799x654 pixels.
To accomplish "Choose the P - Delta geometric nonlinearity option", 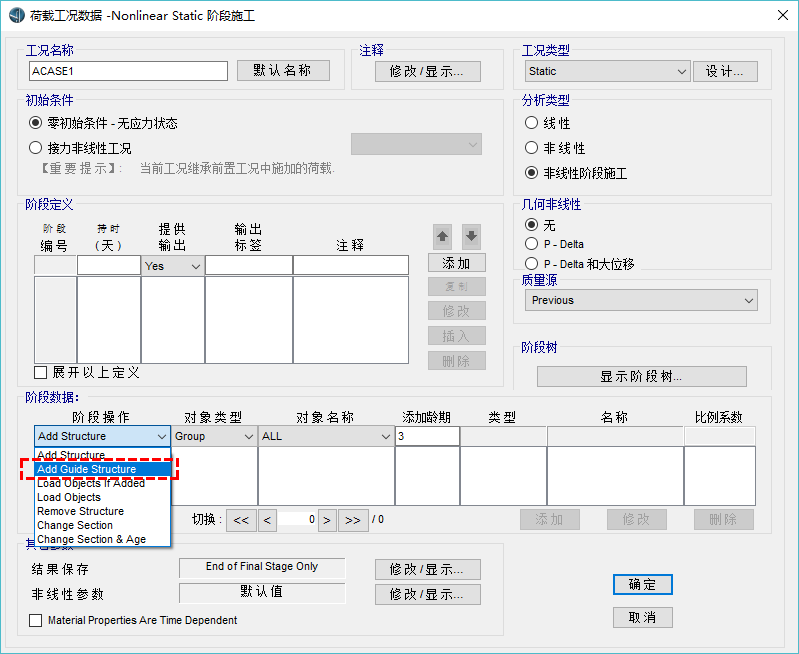I will 532,244.
